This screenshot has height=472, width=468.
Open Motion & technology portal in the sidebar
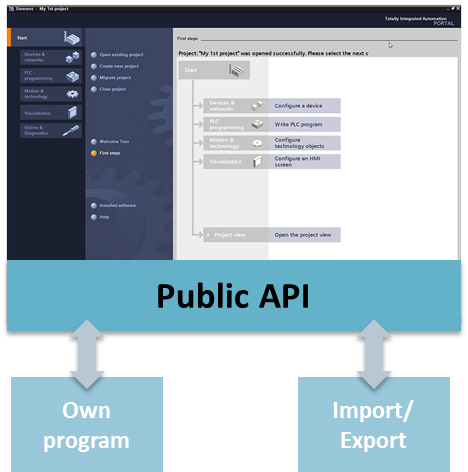51,94
